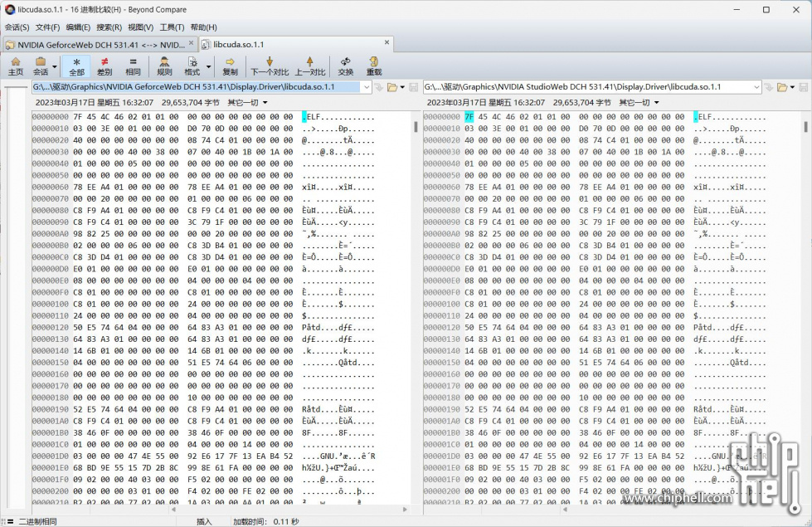Jump to 上一对比 (previous difference)
The height and width of the screenshot is (527, 812).
pyautogui.click(x=309, y=66)
